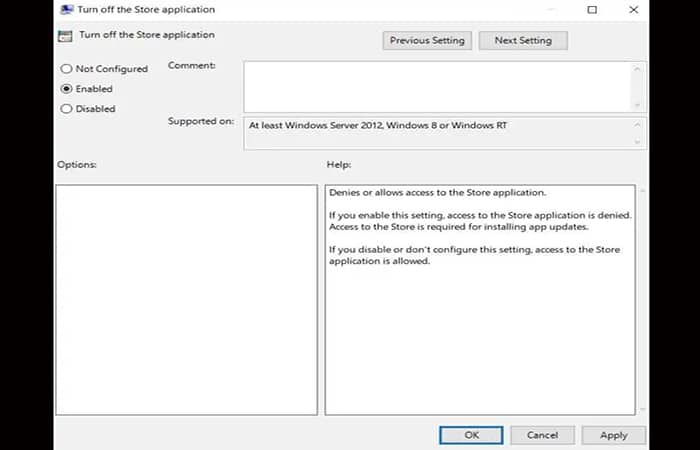The width and height of the screenshot is (700, 450).
Task: Click the title bar policy window icon
Action: tap(65, 10)
